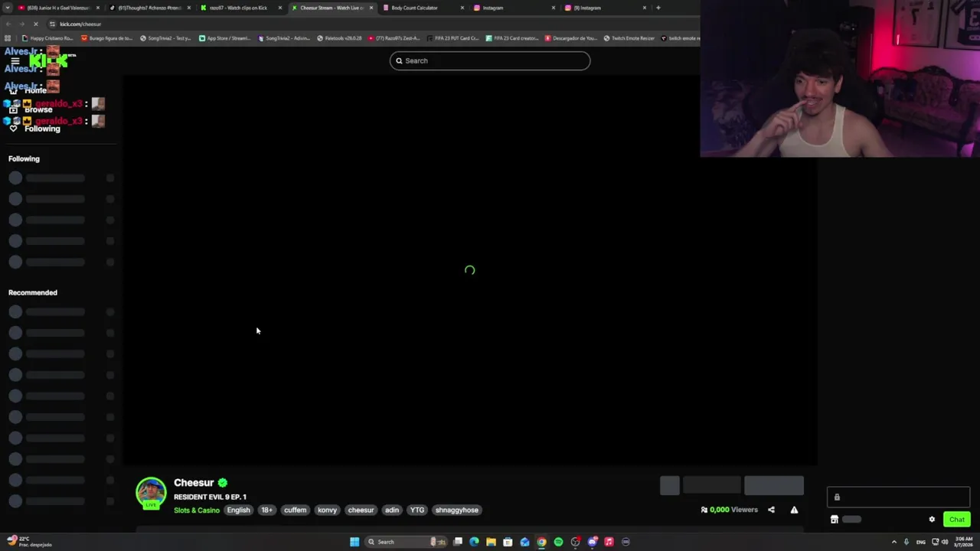
Task: Open Apple Music from taskbar
Action: (609, 542)
